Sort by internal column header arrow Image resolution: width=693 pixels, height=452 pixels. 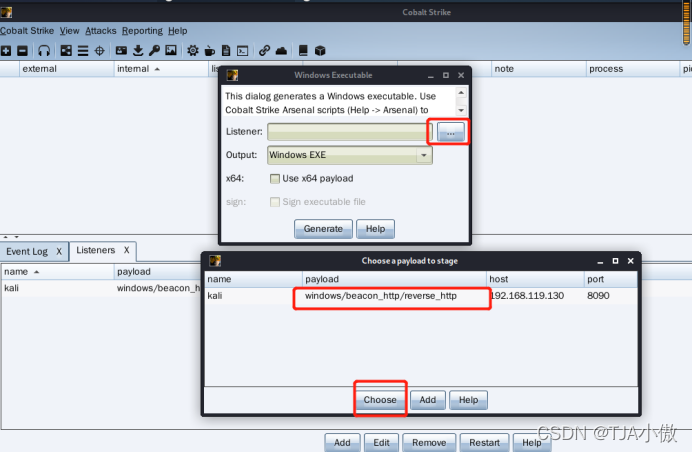pyautogui.click(x=157, y=69)
